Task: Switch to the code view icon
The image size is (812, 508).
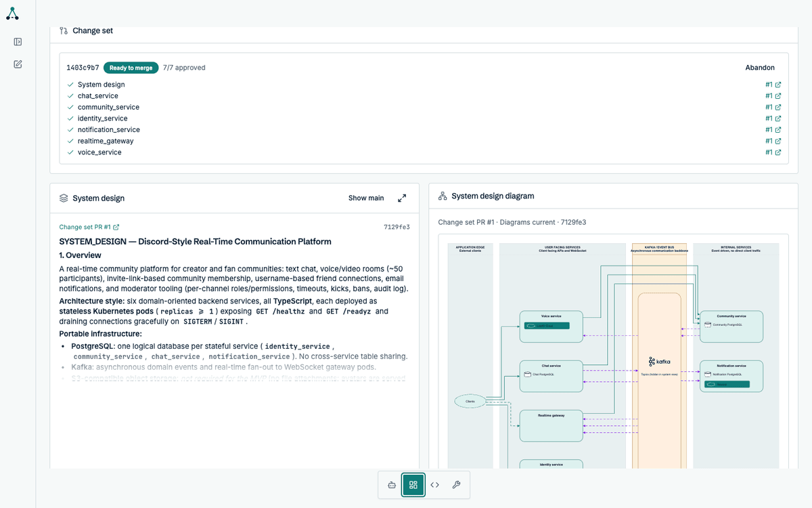Action: click(x=435, y=485)
